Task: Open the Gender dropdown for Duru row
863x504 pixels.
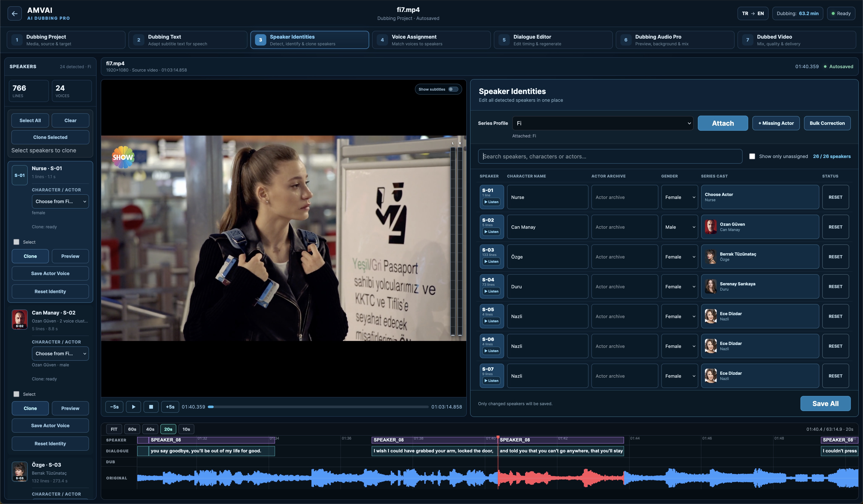Action: tap(679, 287)
